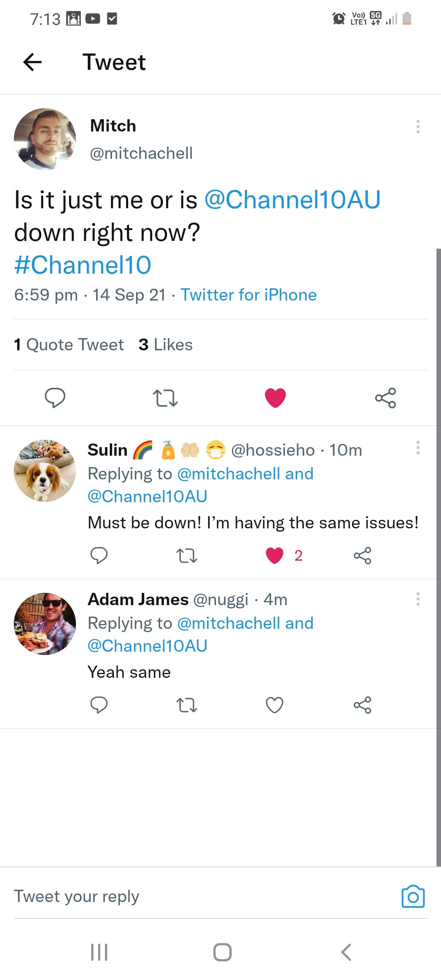Like Adam James's 'Yeah same' reply
This screenshot has width=441, height=980.
point(274,705)
